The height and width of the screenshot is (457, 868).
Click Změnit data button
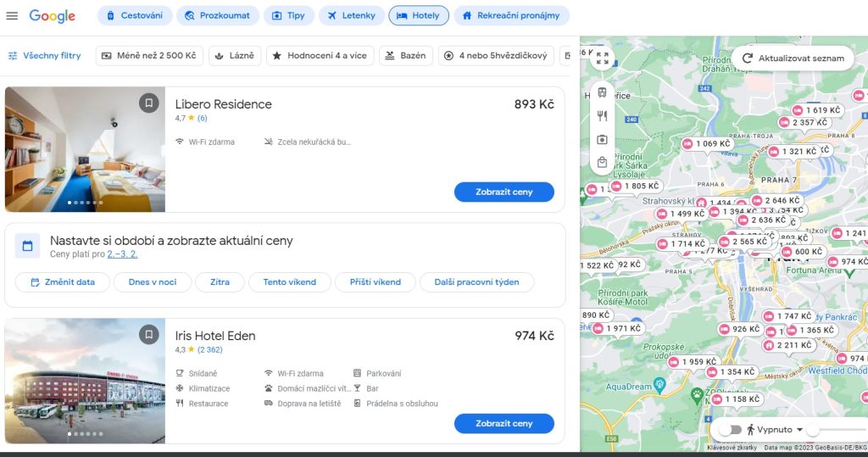(x=62, y=282)
